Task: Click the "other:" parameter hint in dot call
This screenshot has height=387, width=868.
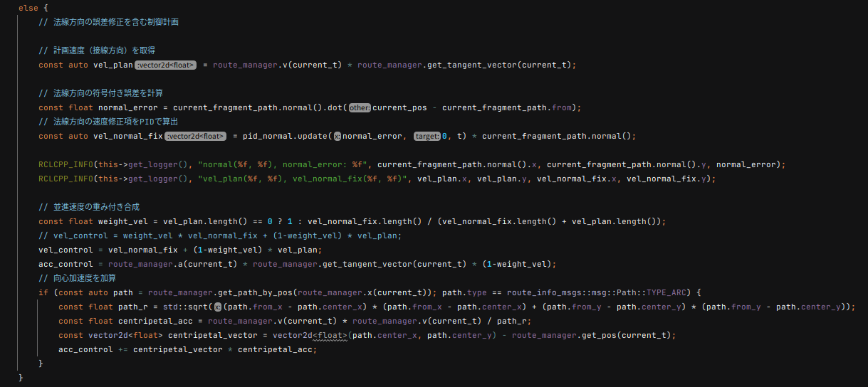Action: (360, 107)
